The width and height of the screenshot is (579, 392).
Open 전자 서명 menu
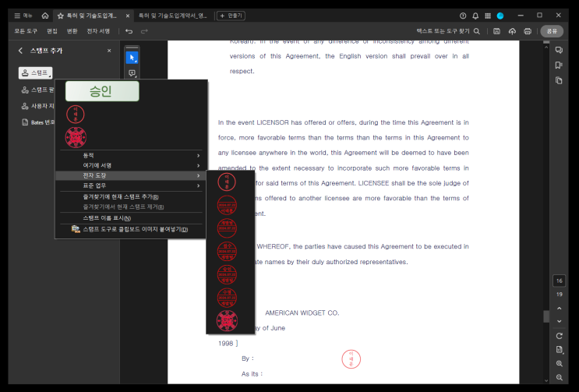98,31
